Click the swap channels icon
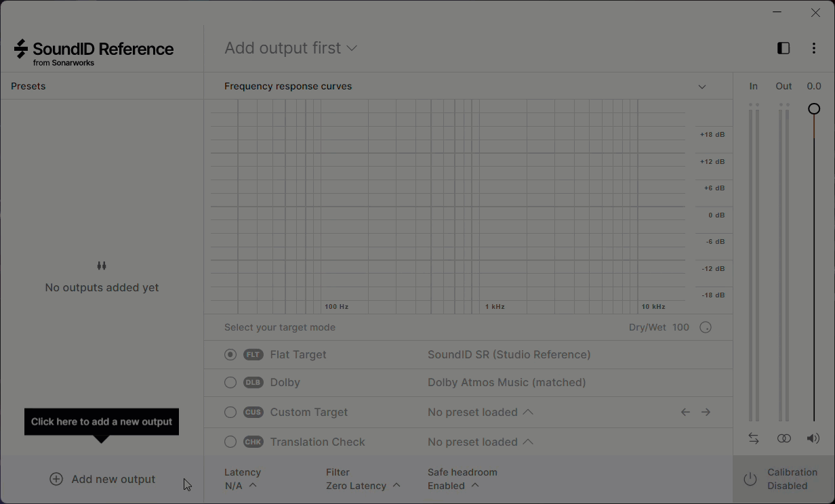835x504 pixels. [x=754, y=438]
